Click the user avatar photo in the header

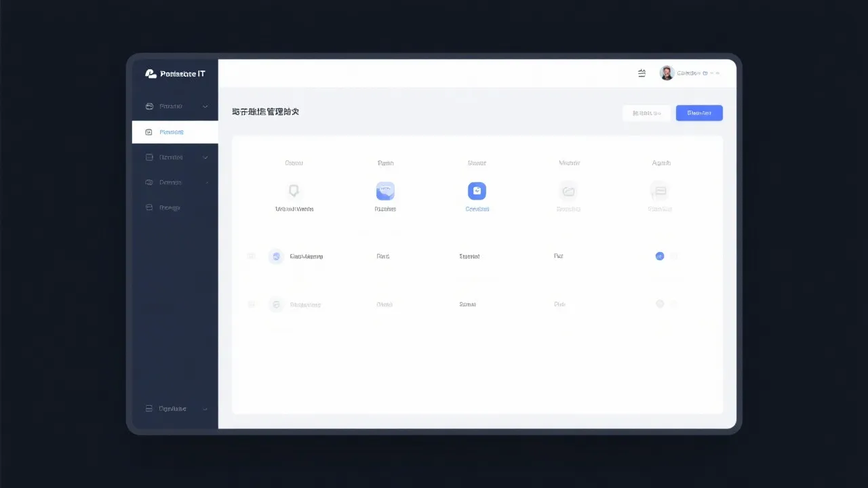667,73
